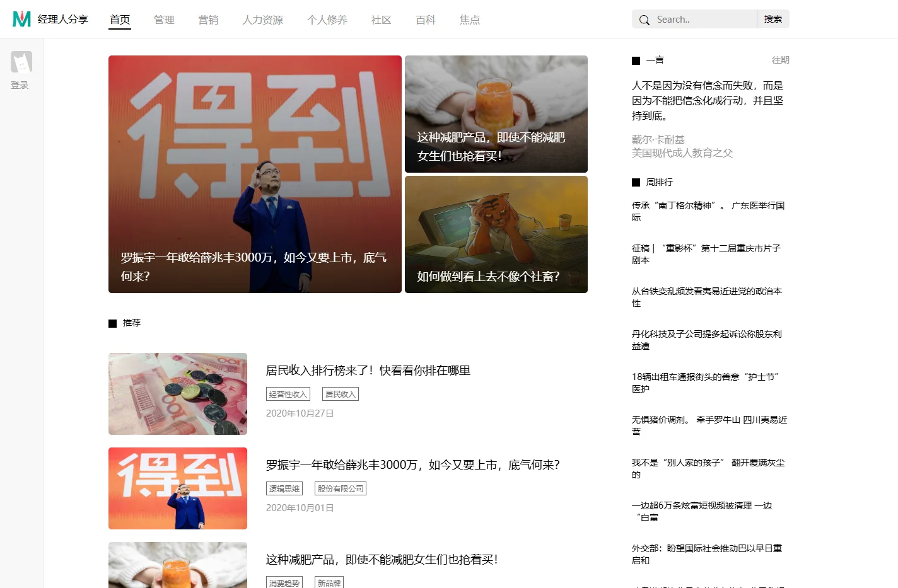Viewport: 898px width, 588px height.
Task: Click the author name 戴尔·卡耐基
Action: coord(658,140)
